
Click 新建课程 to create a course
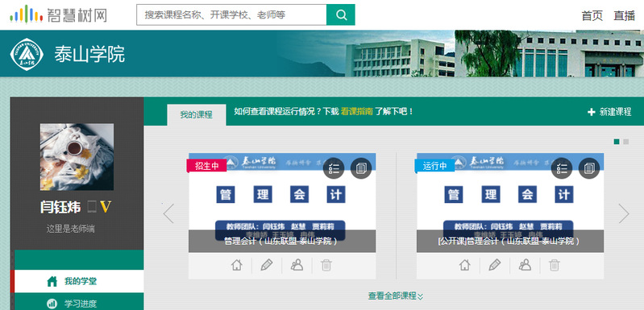[609, 112]
